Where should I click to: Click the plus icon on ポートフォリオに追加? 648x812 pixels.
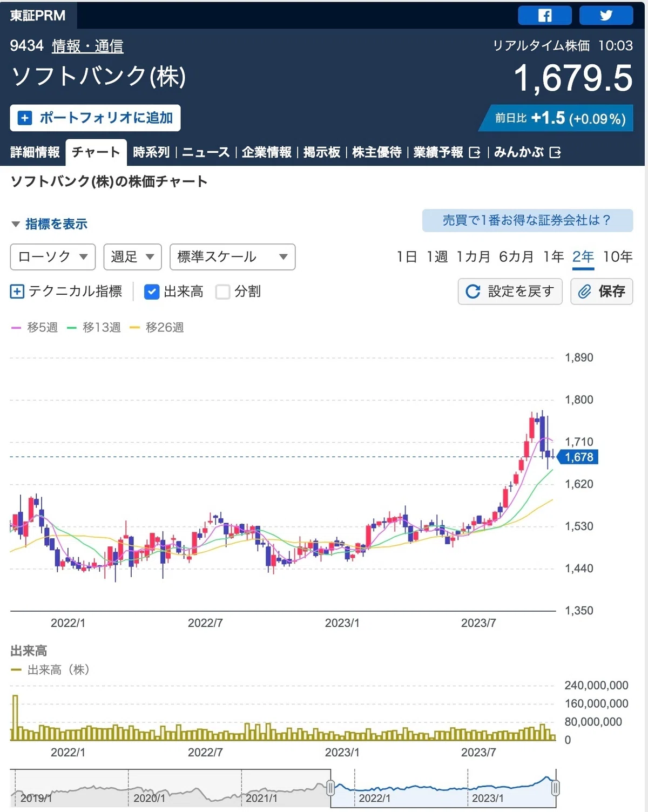pyautogui.click(x=25, y=118)
